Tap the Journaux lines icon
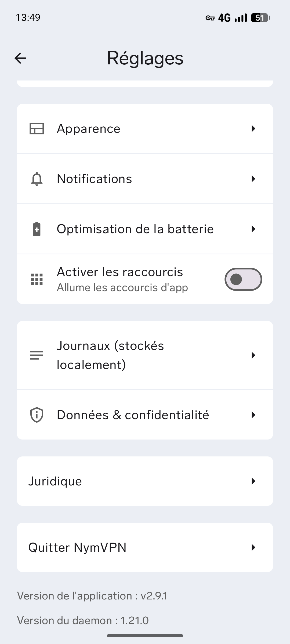 pyautogui.click(x=37, y=355)
